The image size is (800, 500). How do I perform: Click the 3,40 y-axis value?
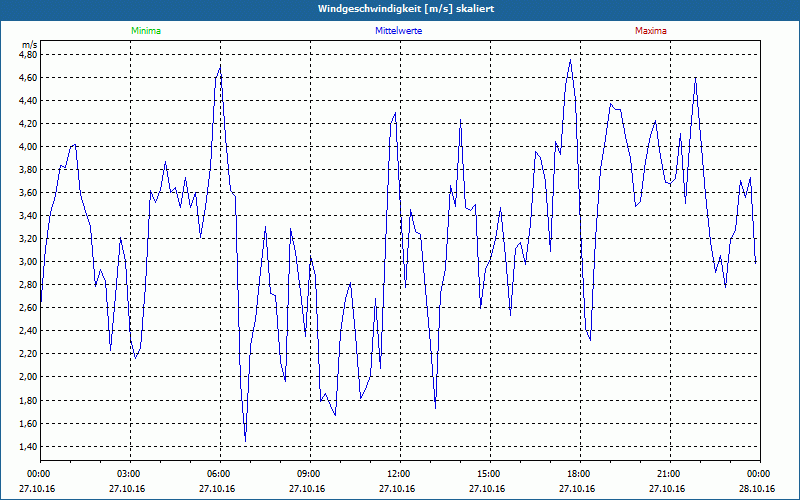tap(29, 215)
